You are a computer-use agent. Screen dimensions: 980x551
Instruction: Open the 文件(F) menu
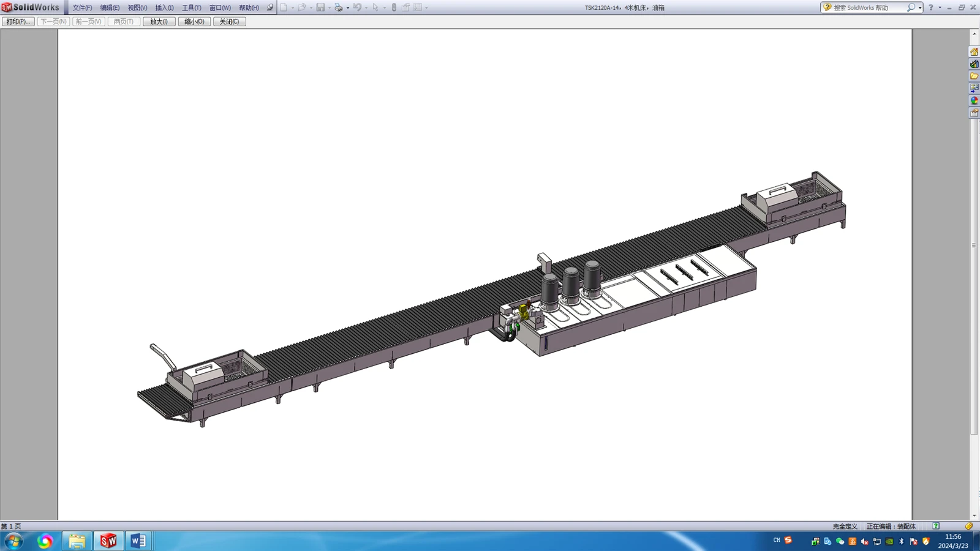coord(82,8)
